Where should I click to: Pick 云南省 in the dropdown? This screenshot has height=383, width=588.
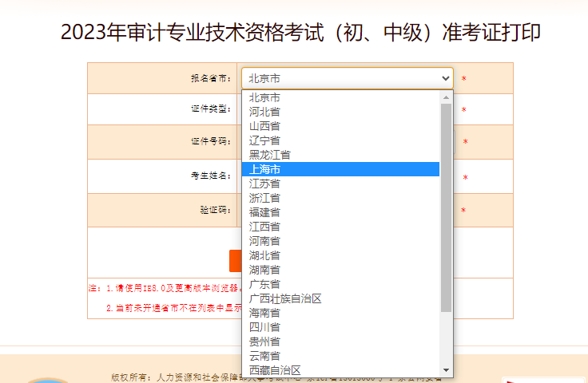pyautogui.click(x=340, y=356)
